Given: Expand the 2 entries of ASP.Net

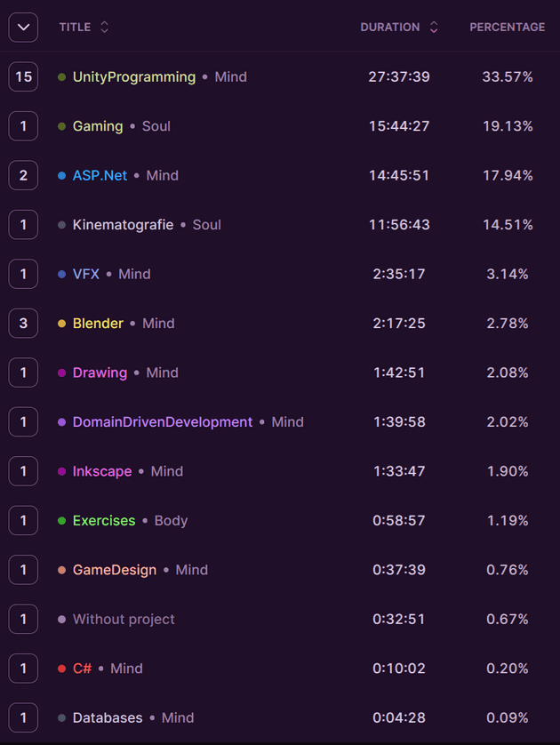Looking at the screenshot, I should pyautogui.click(x=23, y=175).
